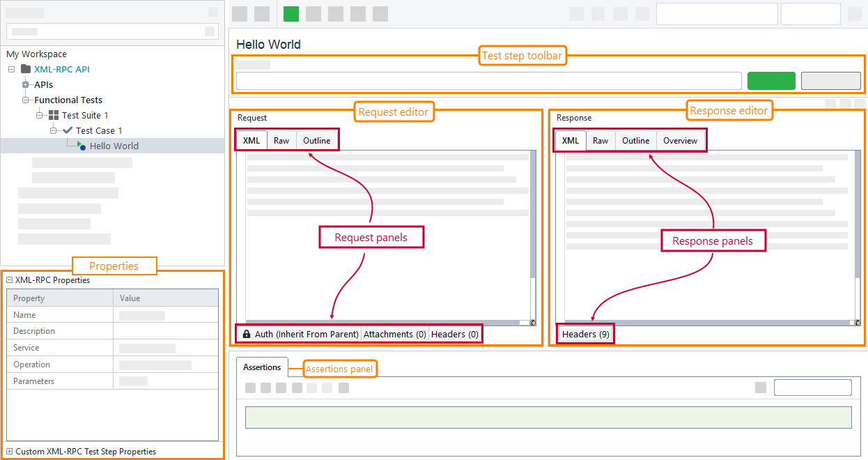Click the resize grip in Request panel corner
The image size is (868, 460).
tap(532, 321)
